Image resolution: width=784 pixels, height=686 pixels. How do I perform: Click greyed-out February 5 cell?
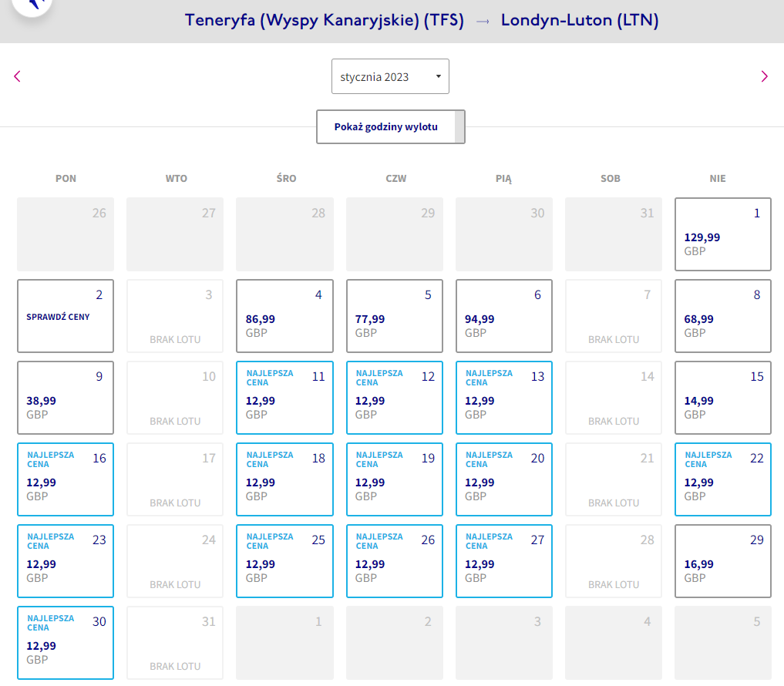click(722, 643)
